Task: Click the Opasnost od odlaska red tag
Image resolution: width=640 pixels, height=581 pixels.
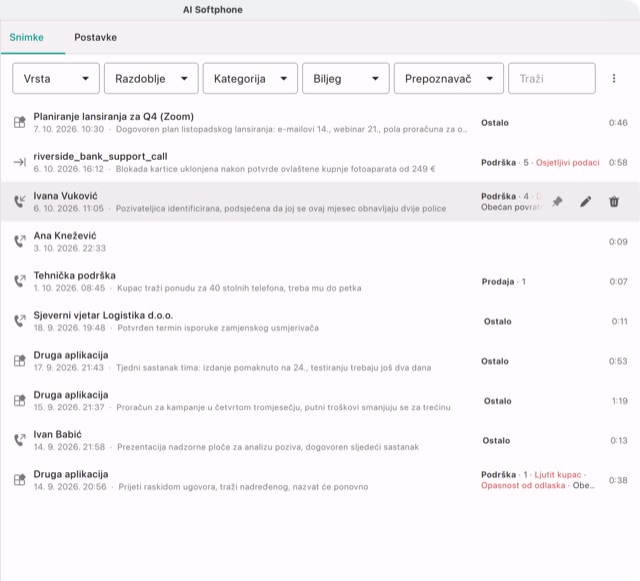Action: [x=523, y=485]
